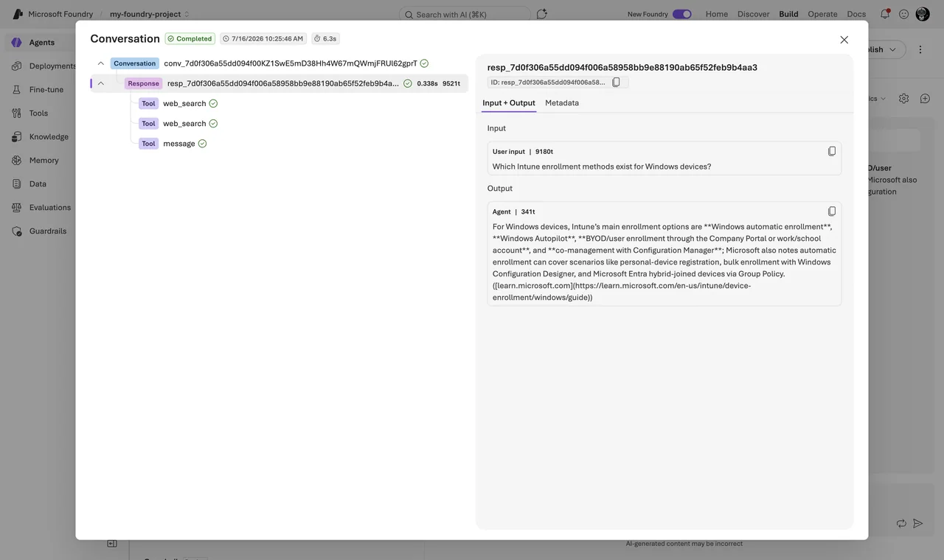
Task: Click the Microsoft Foundry logo icon
Action: (x=18, y=14)
